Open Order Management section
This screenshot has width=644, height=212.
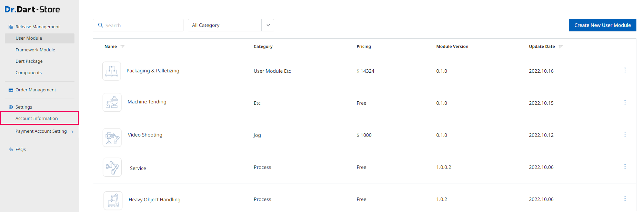(36, 90)
